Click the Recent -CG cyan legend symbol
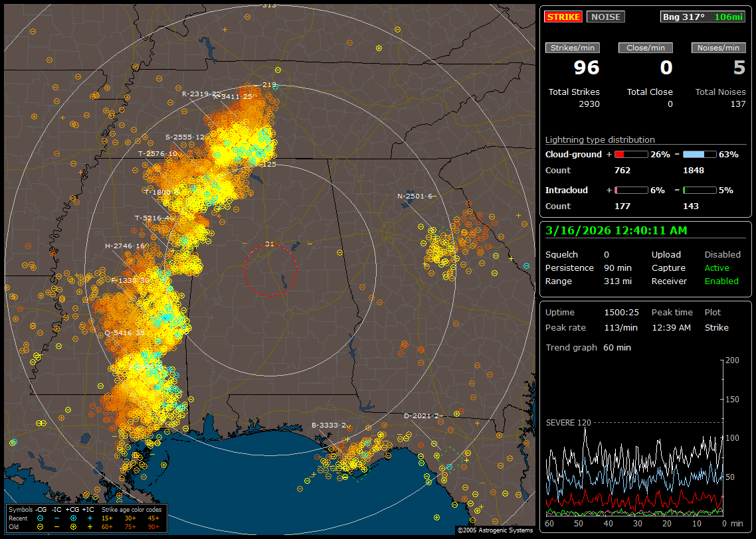756x539 pixels. click(41, 518)
